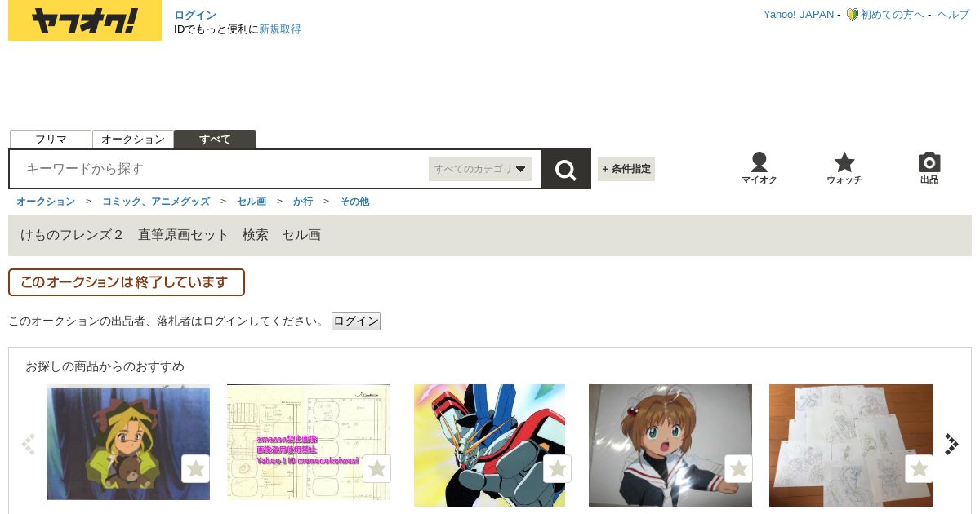Screen dimensions: 980x514
Task: Click the ログイン button below notice
Action: coord(356,321)
